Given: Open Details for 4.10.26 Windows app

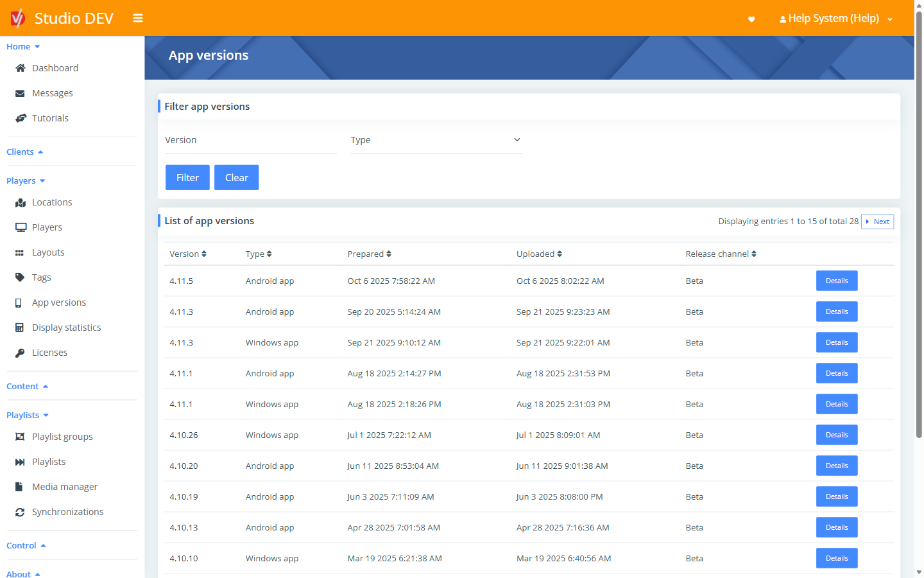Looking at the screenshot, I should [837, 435].
